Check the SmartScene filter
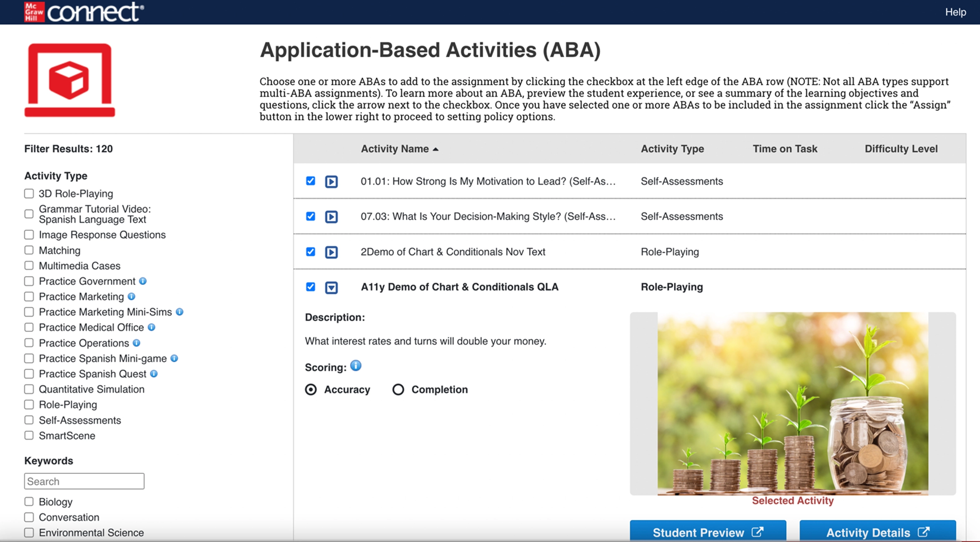The width and height of the screenshot is (980, 542). [x=29, y=435]
